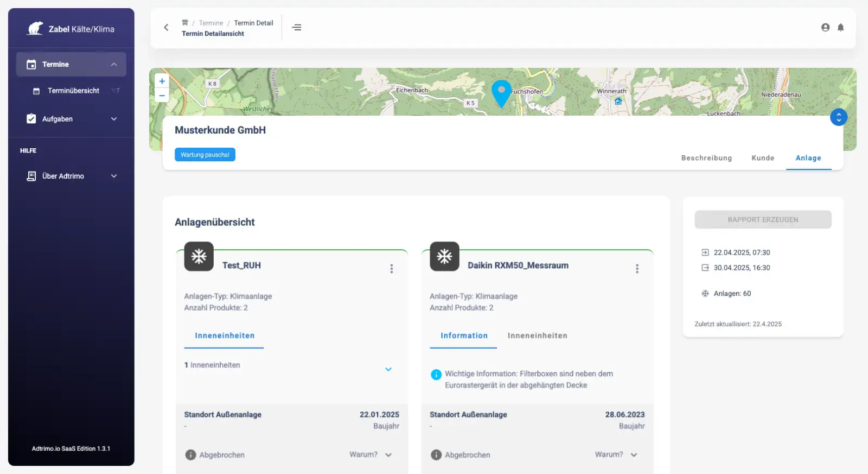Viewport: 868px width, 474px height.
Task: Click the Musterkunde GmbH heading
Action: pyautogui.click(x=220, y=130)
